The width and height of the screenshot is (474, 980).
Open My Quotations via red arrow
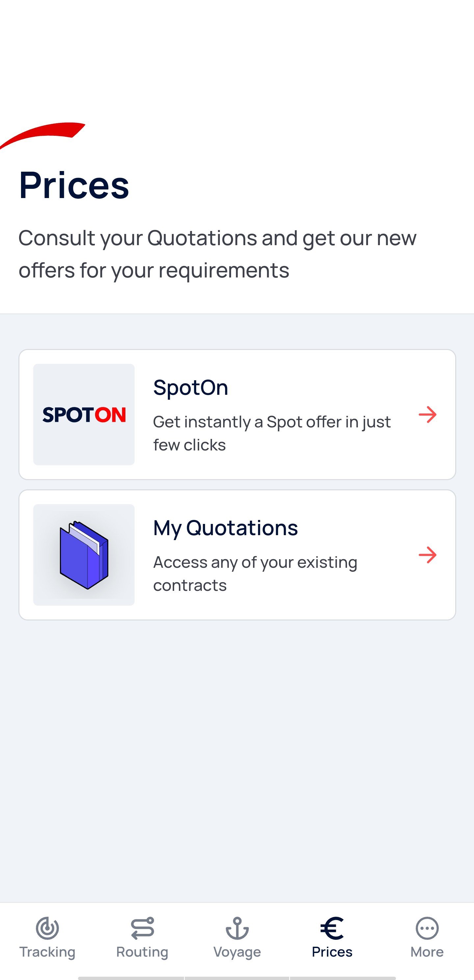click(x=427, y=555)
